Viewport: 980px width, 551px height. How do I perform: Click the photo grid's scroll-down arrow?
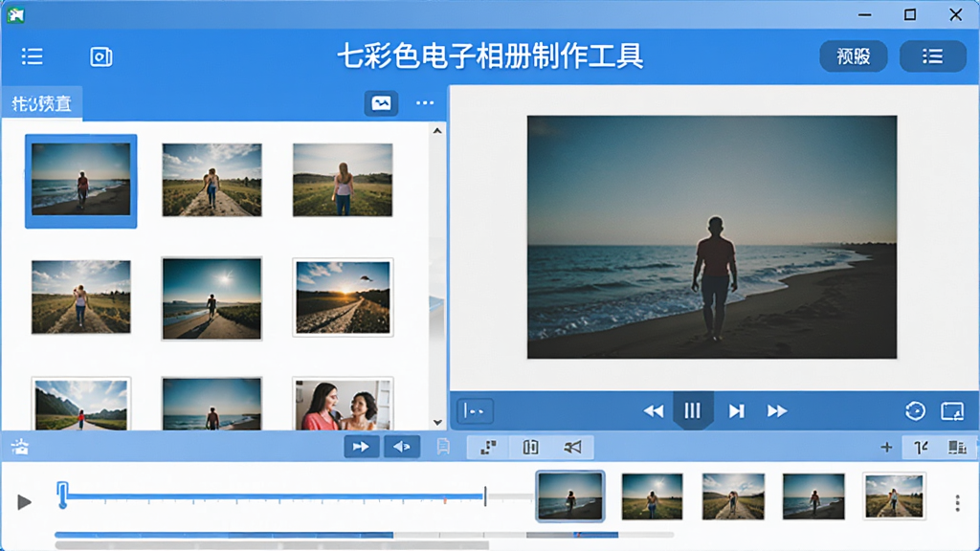(x=437, y=422)
